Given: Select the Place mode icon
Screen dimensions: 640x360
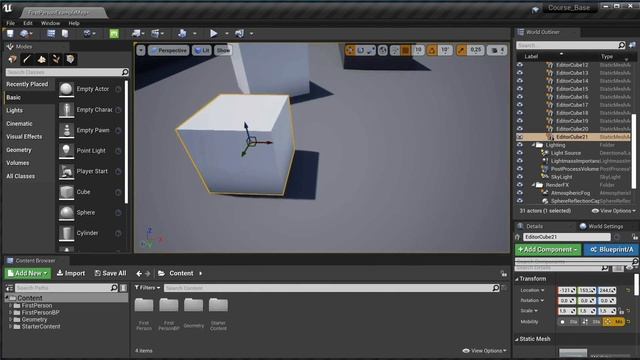Looking at the screenshot, I should coord(12,59).
